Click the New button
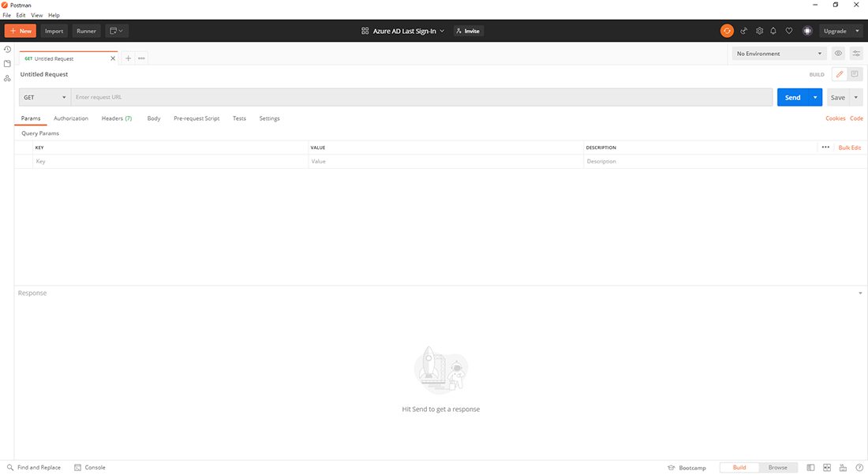The width and height of the screenshot is (868, 475). (21, 31)
